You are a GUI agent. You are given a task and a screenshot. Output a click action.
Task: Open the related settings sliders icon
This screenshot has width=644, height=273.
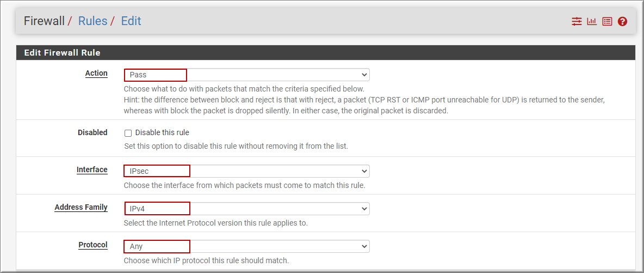coord(577,21)
